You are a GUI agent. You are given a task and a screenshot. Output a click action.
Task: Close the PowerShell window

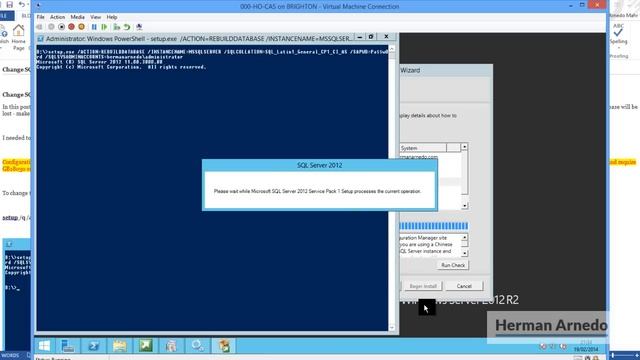[386, 37]
